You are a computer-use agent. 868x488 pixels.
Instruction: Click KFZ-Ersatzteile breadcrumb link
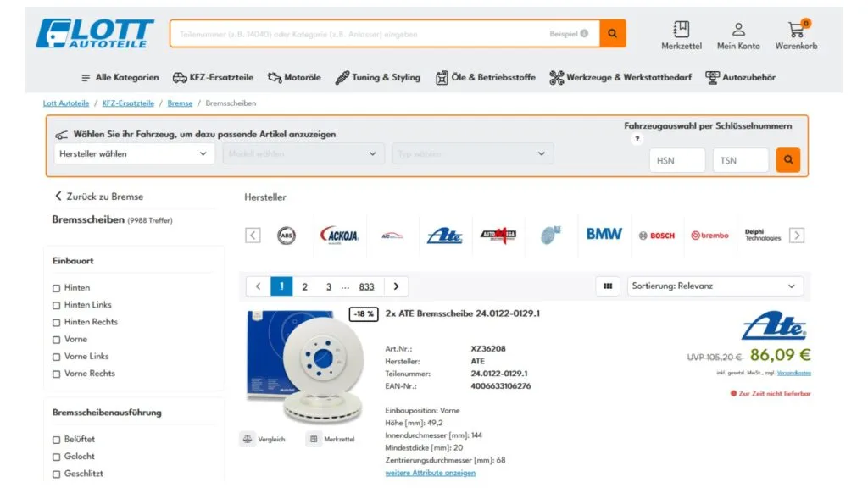pos(128,103)
